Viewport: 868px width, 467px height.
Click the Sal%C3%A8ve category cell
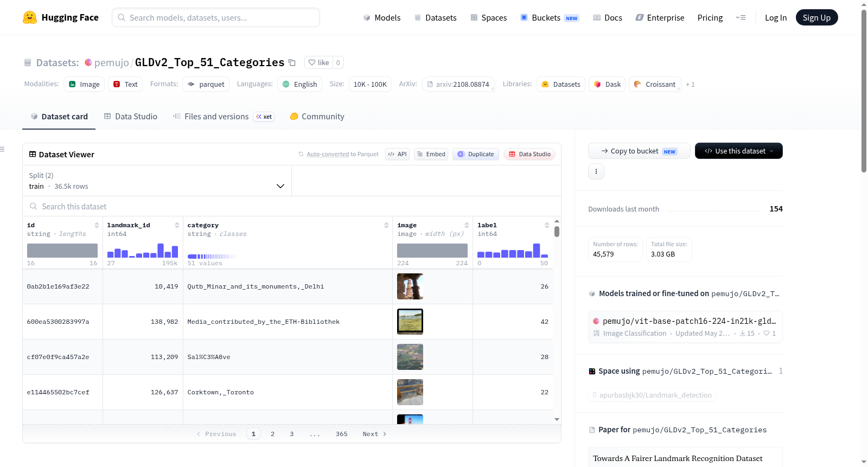pos(288,357)
